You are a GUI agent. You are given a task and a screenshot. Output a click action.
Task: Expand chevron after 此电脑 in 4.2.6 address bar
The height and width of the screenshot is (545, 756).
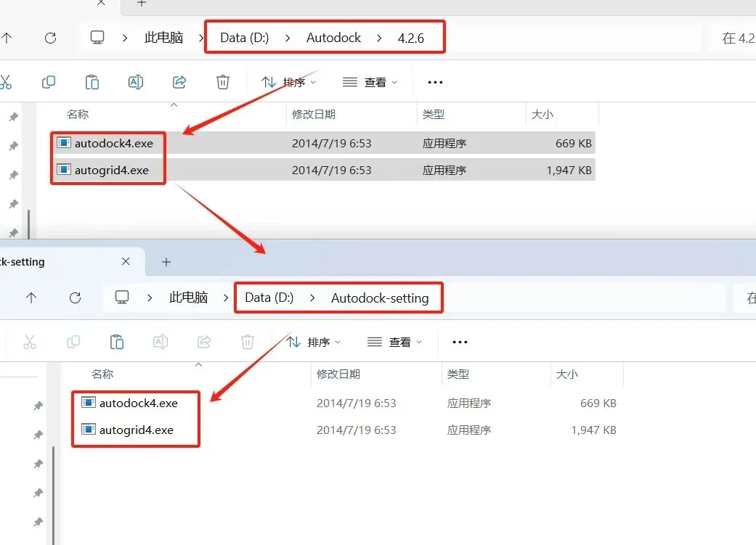[201, 38]
